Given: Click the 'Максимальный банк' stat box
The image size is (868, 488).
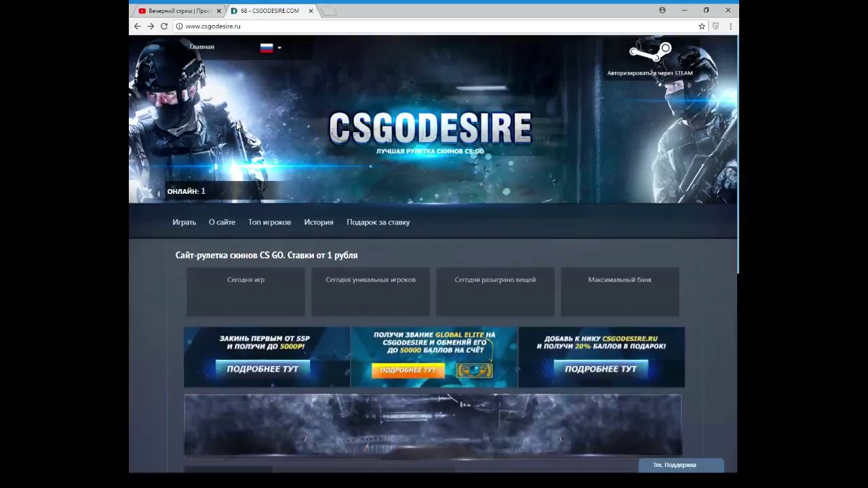Looking at the screenshot, I should pyautogui.click(x=620, y=291).
